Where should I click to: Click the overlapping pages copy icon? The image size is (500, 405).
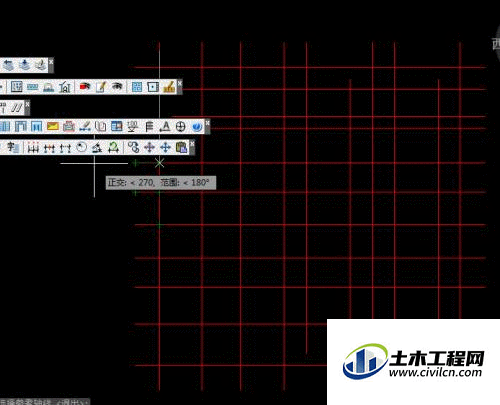pyautogui.click(x=101, y=126)
